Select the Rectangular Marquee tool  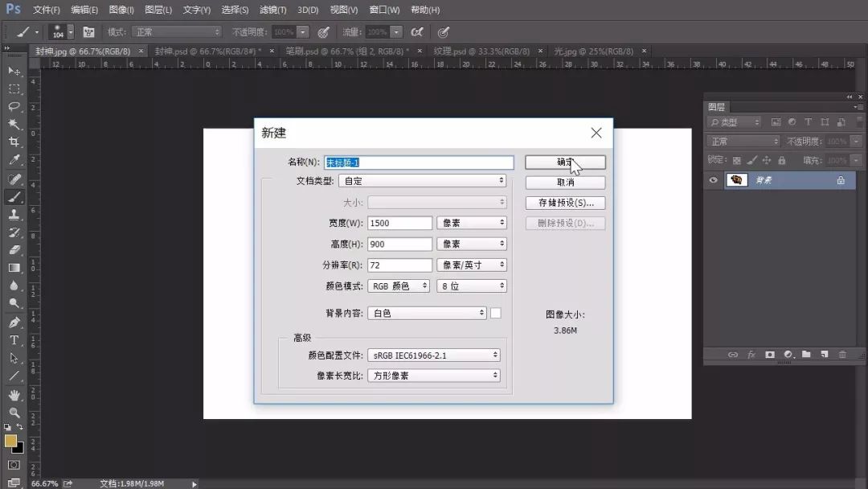pyautogui.click(x=14, y=88)
